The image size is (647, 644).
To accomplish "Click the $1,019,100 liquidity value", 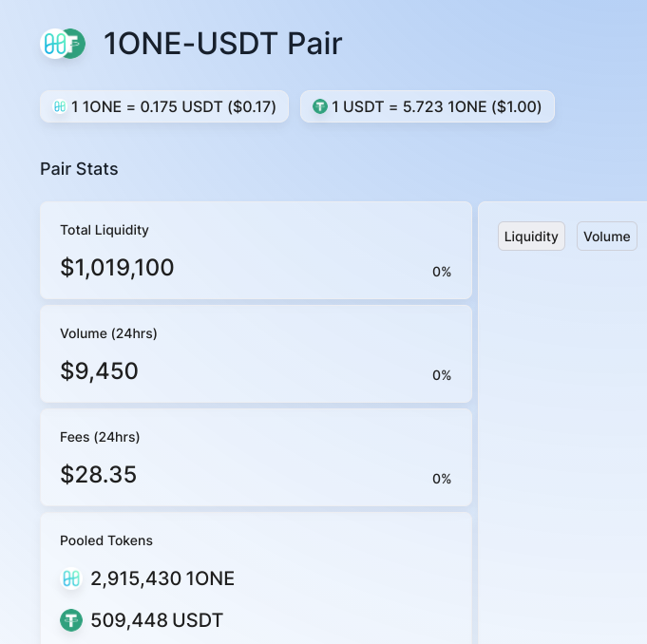I will click(117, 267).
